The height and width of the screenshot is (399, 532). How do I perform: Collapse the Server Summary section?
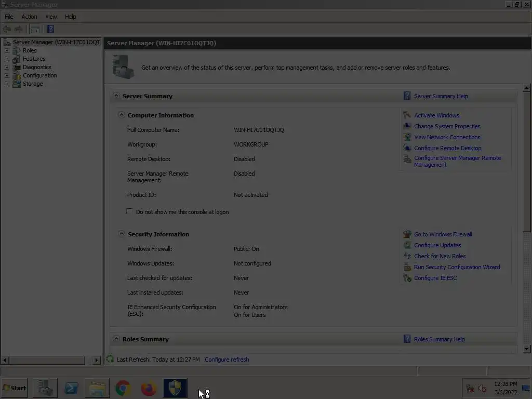click(x=116, y=96)
